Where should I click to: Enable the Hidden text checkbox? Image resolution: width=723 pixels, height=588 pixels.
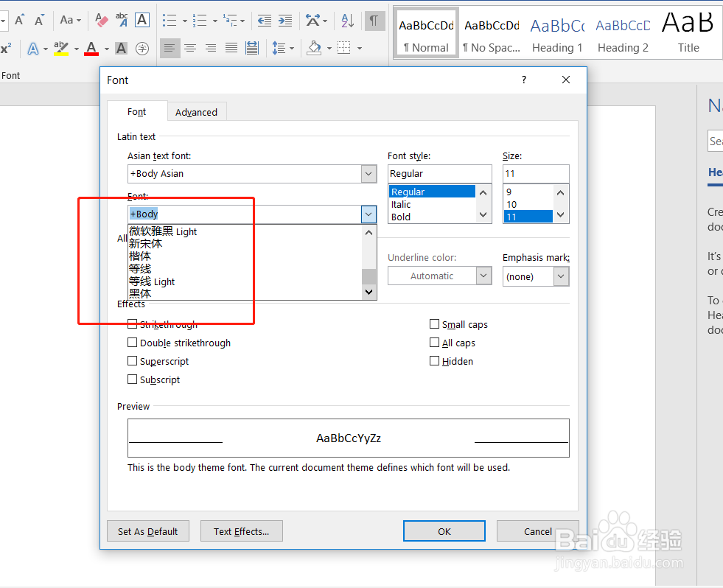[x=435, y=361]
